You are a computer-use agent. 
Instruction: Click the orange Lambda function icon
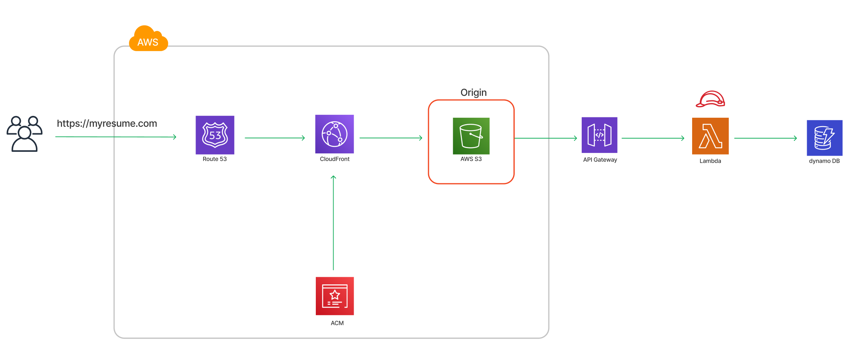pos(710,136)
